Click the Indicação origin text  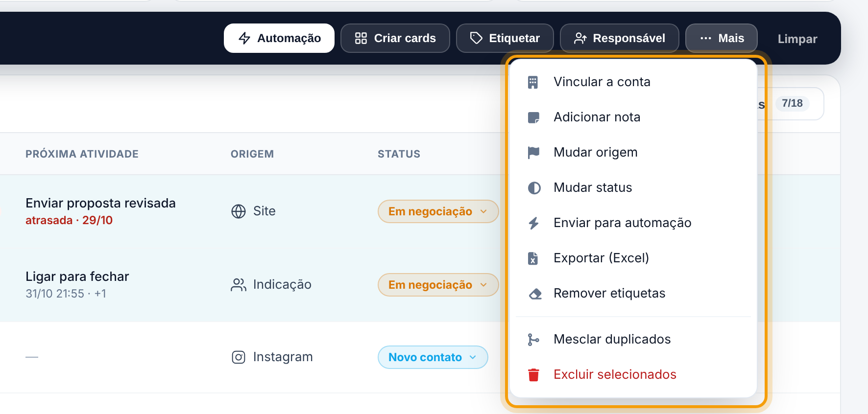[x=282, y=285]
